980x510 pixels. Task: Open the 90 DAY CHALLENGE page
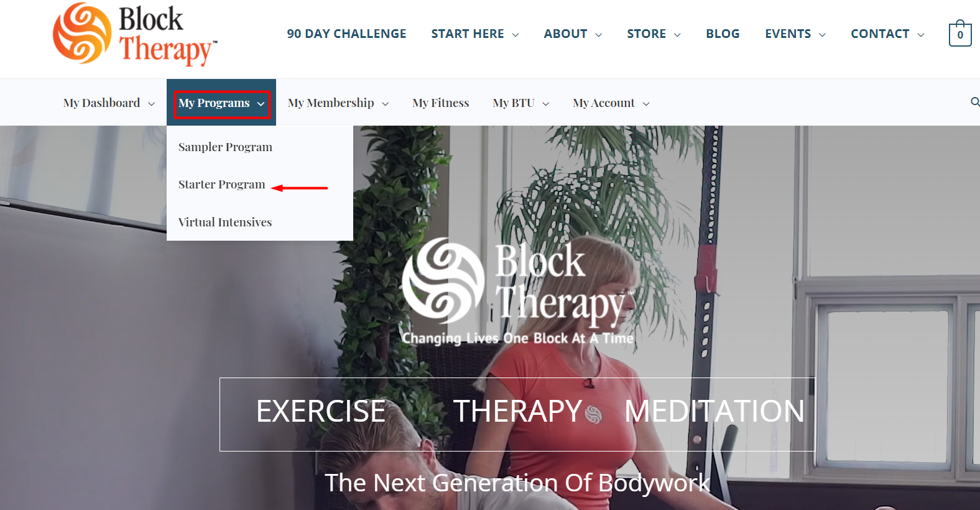click(x=346, y=34)
